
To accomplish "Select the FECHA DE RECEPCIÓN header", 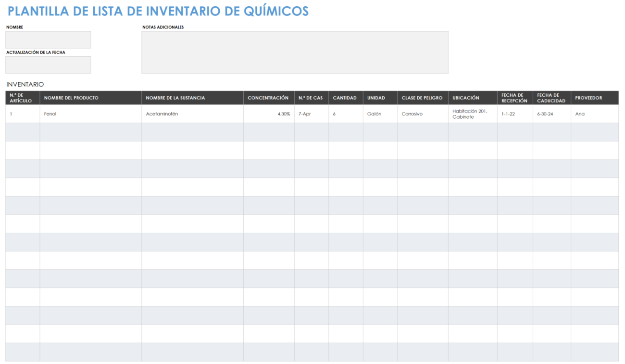I will pos(514,98).
